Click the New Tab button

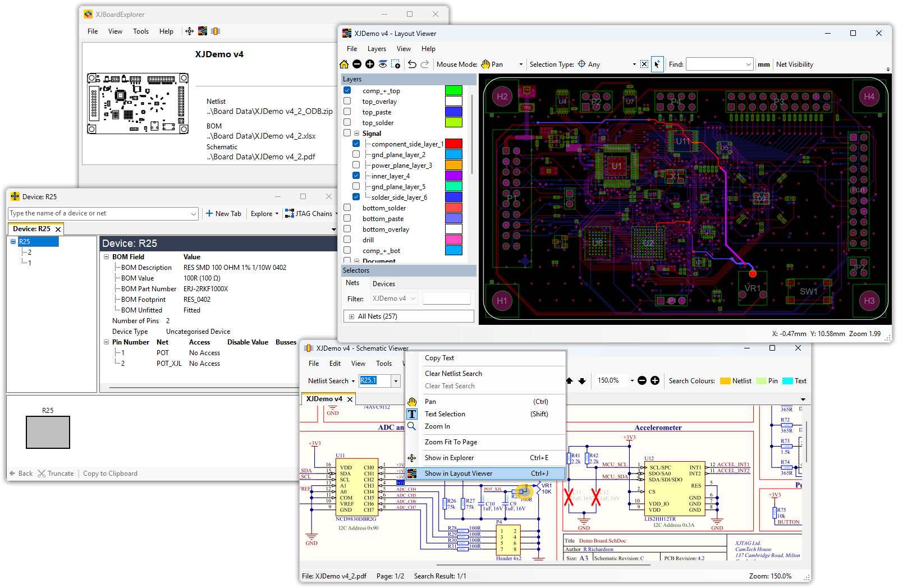[223, 214]
